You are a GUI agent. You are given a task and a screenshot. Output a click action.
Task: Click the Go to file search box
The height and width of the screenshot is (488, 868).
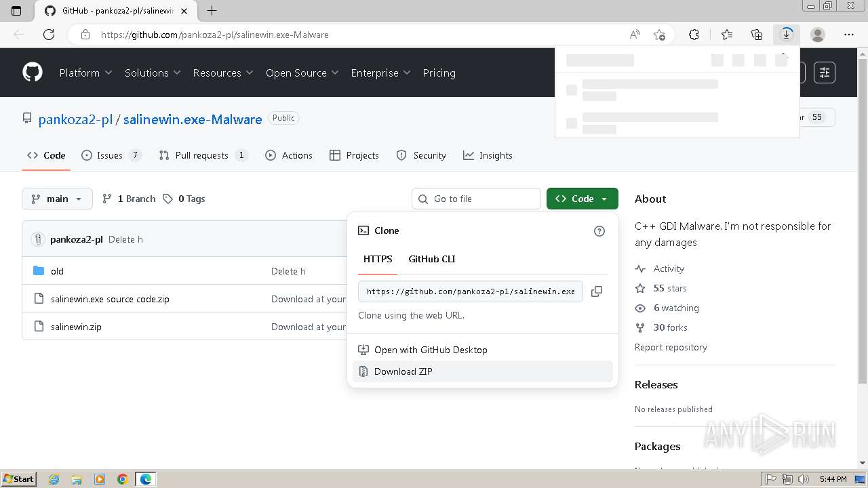coord(476,199)
